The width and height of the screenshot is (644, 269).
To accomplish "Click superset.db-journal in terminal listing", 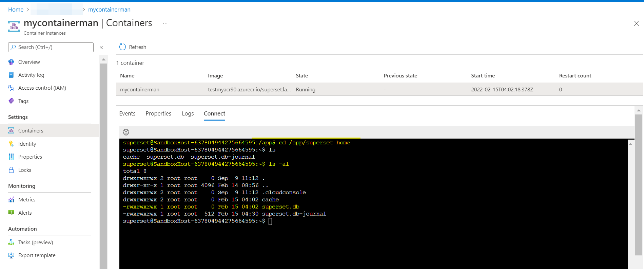I will [294, 214].
